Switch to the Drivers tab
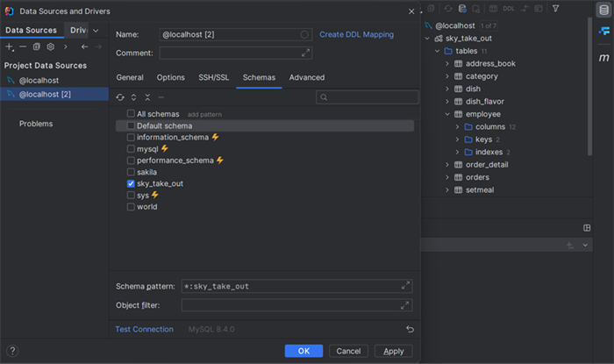Screen dimensions: 614x364 tap(78, 30)
